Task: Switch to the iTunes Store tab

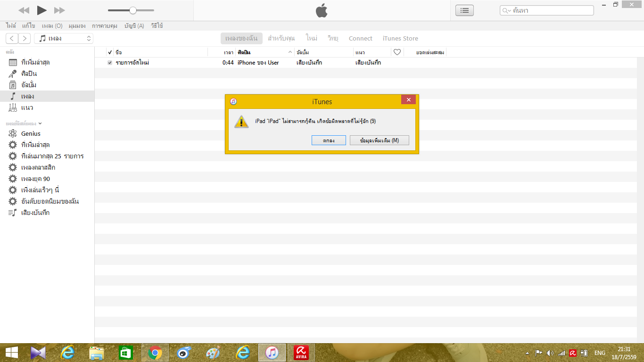Action: (400, 39)
